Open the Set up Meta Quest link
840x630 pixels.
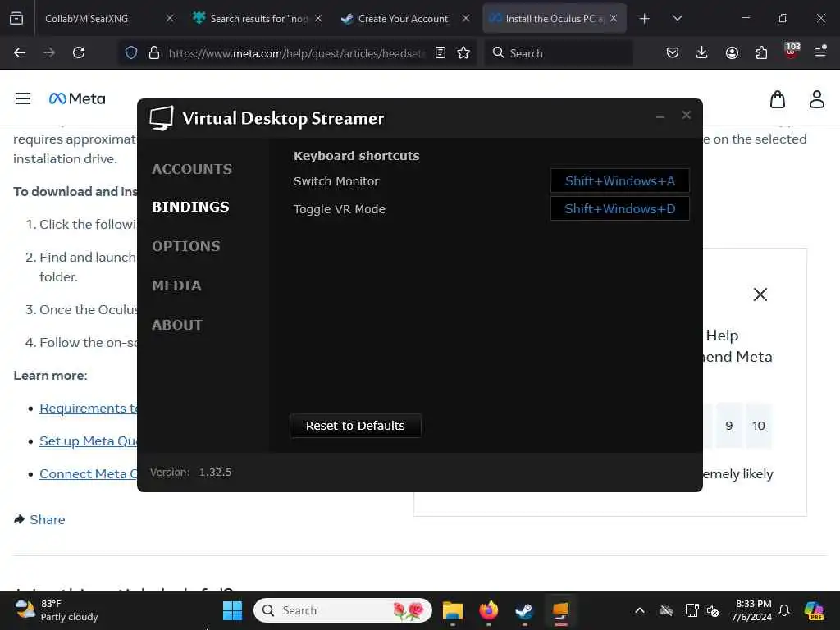click(89, 441)
